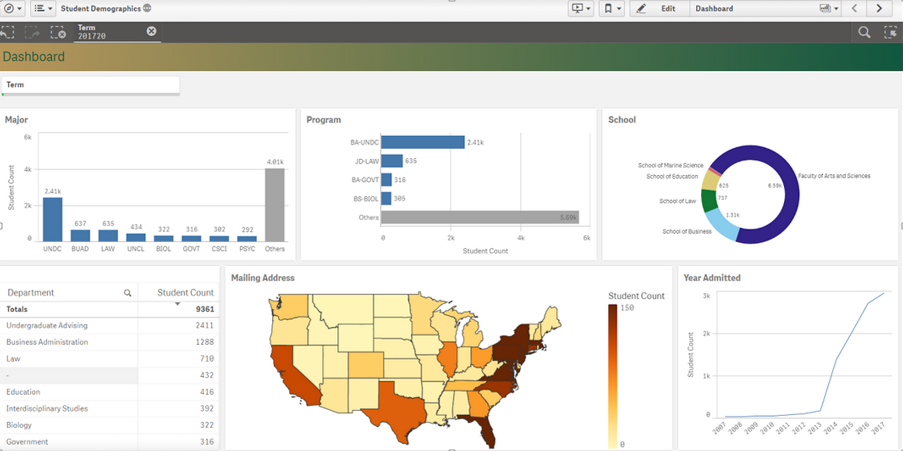Click the Year Admitted chart title
The width and height of the screenshot is (903, 451).
[x=712, y=278]
